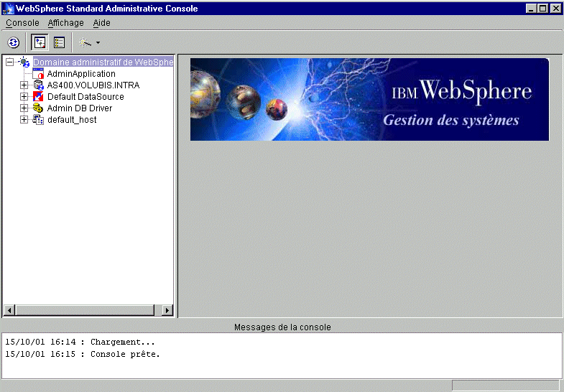Click the window title bar application icon

tap(8, 9)
